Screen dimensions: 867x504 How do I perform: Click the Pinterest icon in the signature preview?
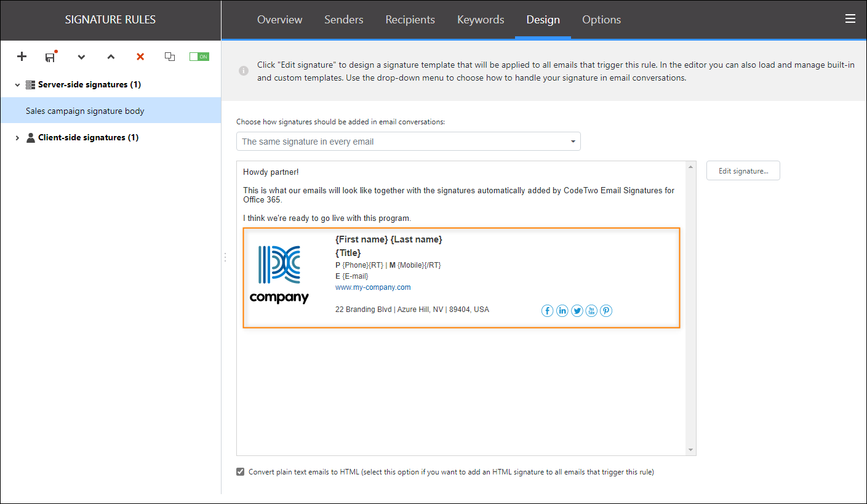coord(606,311)
